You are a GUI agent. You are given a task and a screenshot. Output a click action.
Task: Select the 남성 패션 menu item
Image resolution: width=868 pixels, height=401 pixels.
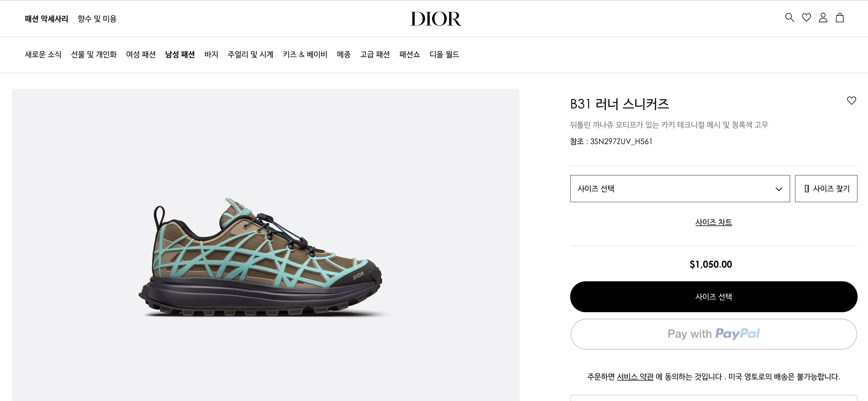(180, 55)
